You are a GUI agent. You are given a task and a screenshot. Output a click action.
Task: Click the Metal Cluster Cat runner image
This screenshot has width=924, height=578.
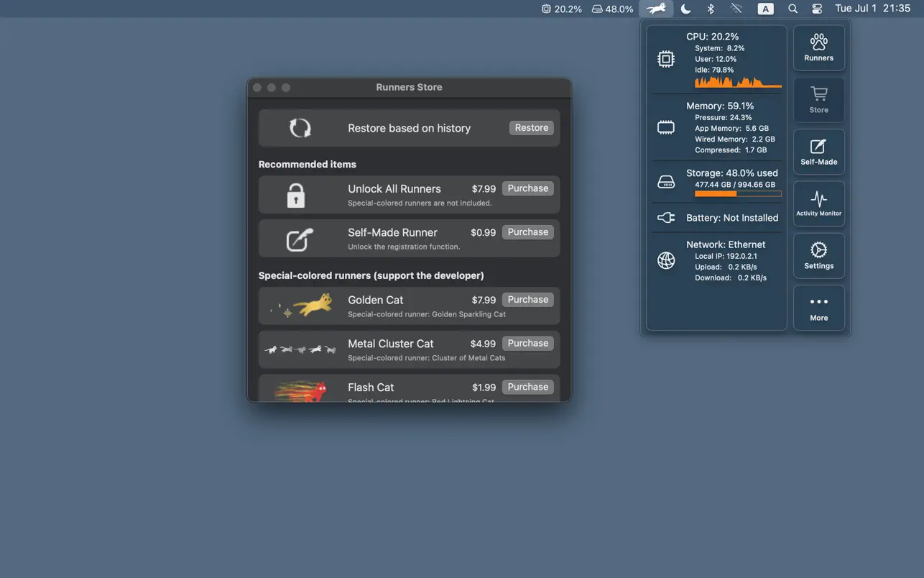tap(300, 349)
